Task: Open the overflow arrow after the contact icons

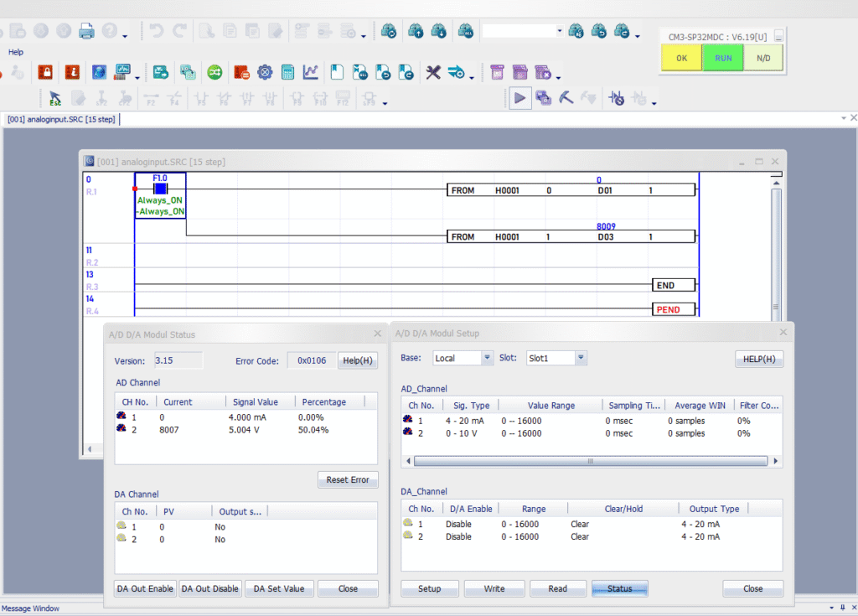Action: tap(654, 103)
